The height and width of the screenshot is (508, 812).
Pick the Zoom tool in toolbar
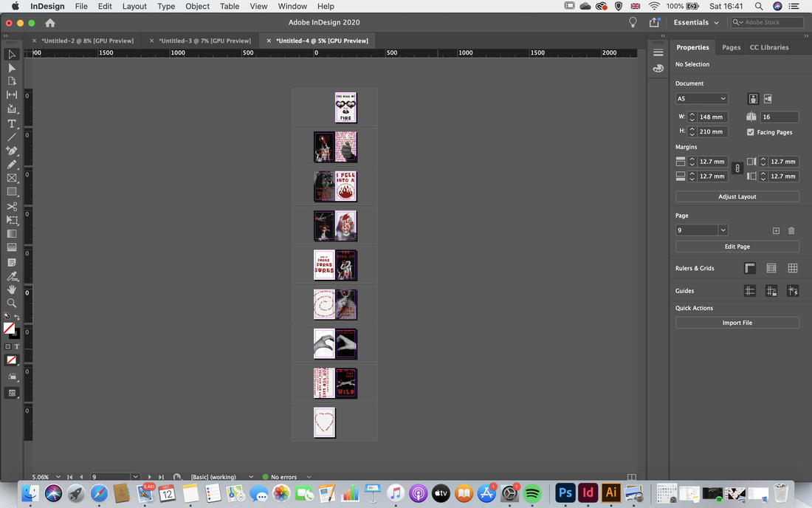(11, 303)
